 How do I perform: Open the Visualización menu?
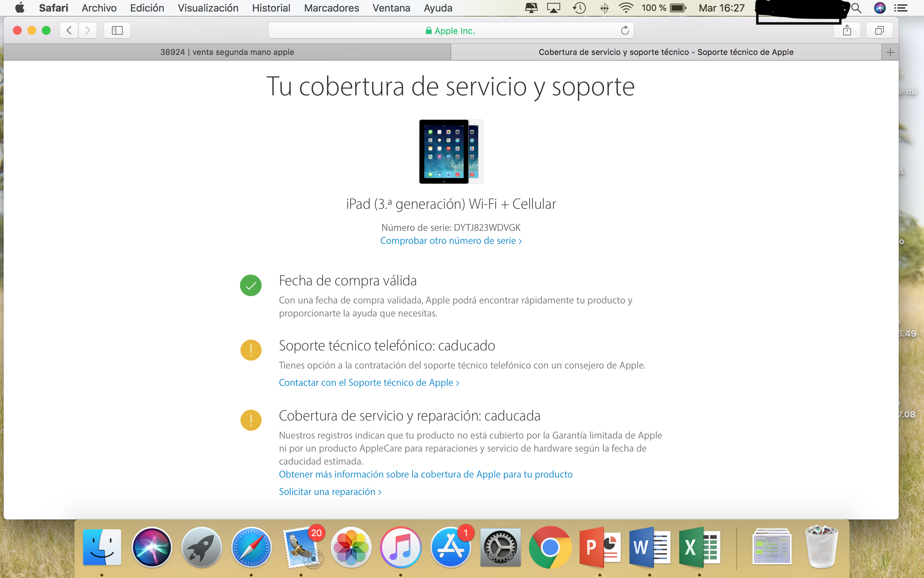tap(208, 8)
